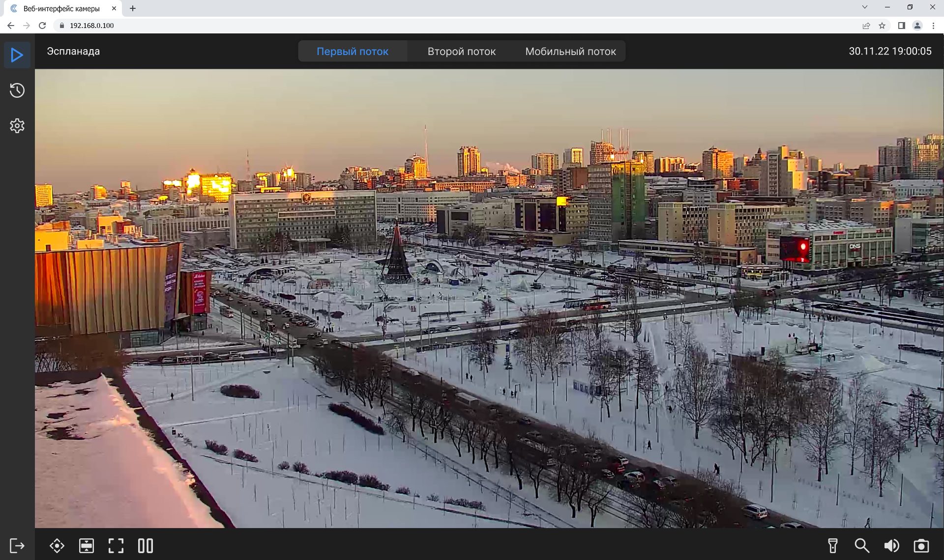Switch to Мобильный поток tab
The image size is (944, 560).
tap(570, 52)
